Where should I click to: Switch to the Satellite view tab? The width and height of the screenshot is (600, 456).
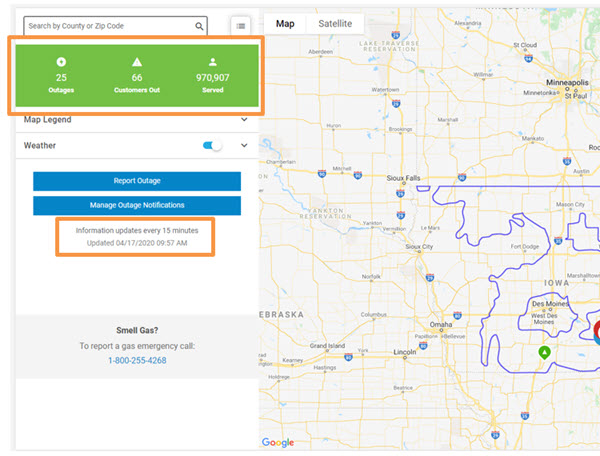335,24
